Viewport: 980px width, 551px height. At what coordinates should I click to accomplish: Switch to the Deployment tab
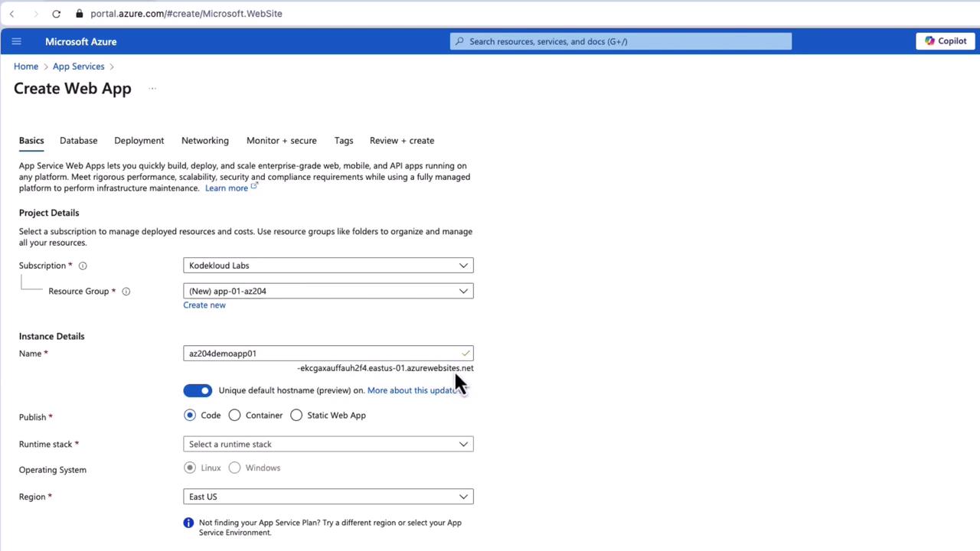(139, 141)
